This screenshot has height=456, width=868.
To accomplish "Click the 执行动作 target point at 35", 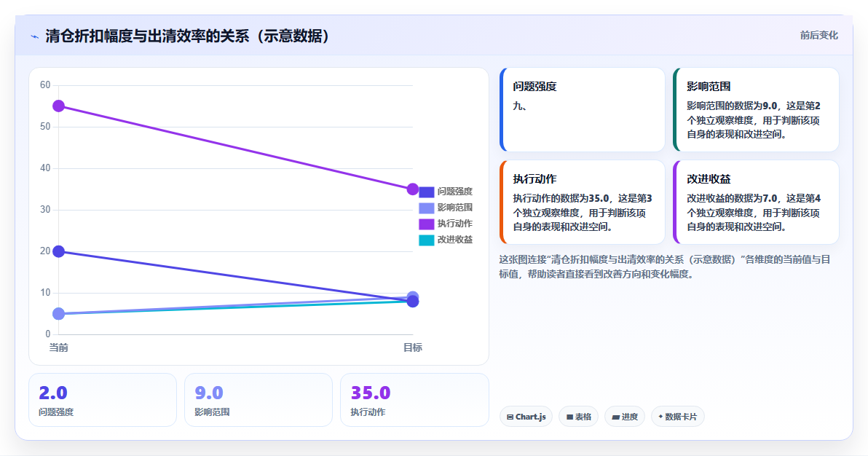I will (x=412, y=189).
